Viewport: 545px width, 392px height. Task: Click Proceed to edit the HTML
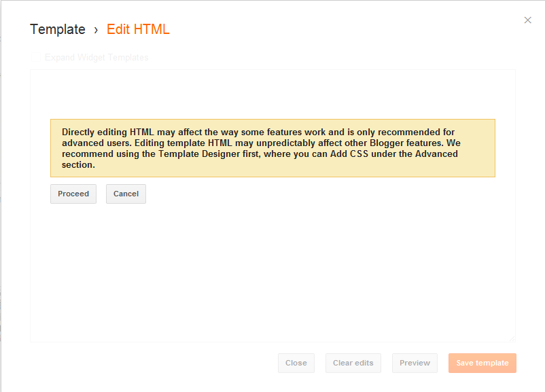tap(73, 194)
